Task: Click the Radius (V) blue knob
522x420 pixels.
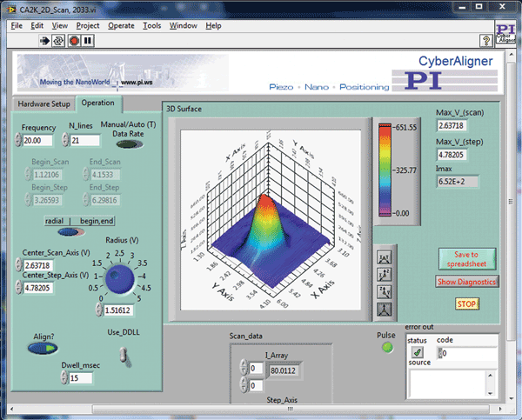Action: pos(119,278)
